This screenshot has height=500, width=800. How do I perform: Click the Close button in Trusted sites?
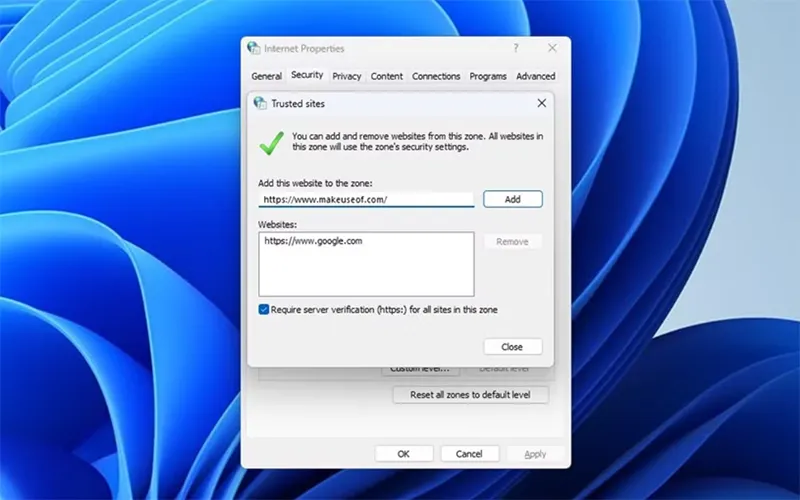[x=512, y=347]
